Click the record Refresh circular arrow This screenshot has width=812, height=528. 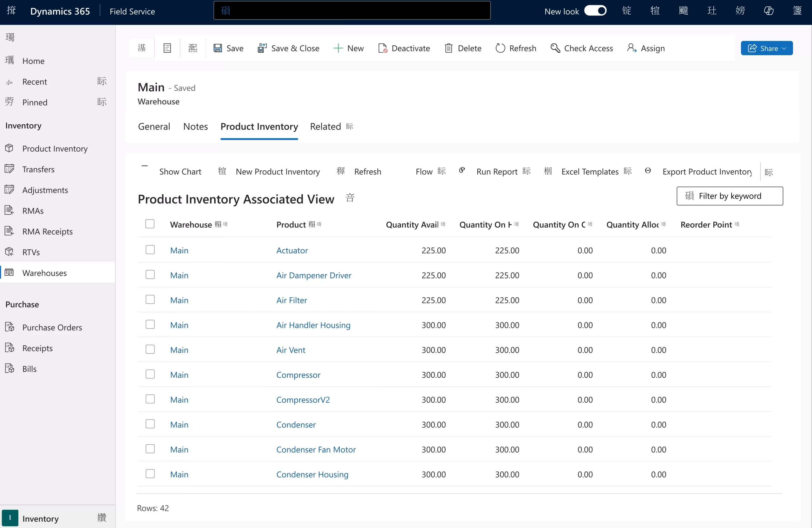[500, 48]
